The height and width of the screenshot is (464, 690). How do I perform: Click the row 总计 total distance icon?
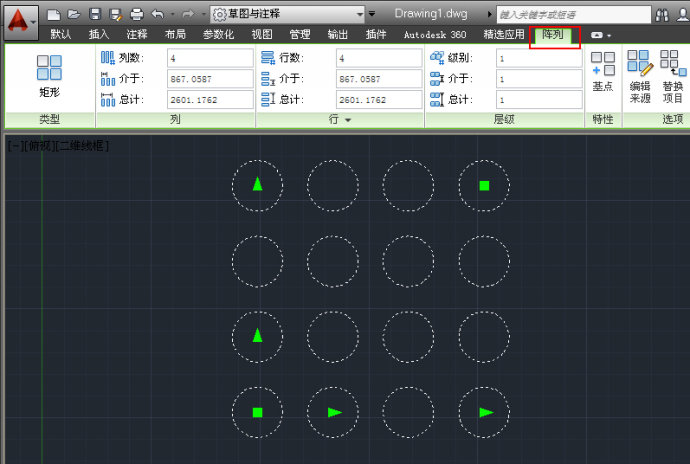268,99
